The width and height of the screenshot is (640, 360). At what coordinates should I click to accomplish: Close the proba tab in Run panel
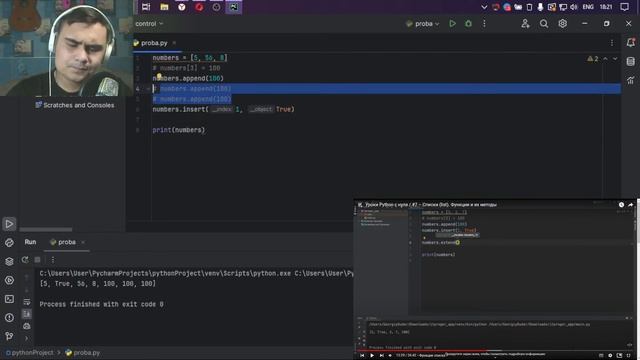83,242
